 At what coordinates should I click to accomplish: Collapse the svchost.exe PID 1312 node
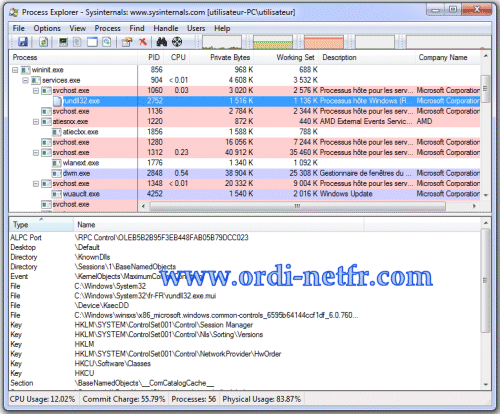[36, 153]
